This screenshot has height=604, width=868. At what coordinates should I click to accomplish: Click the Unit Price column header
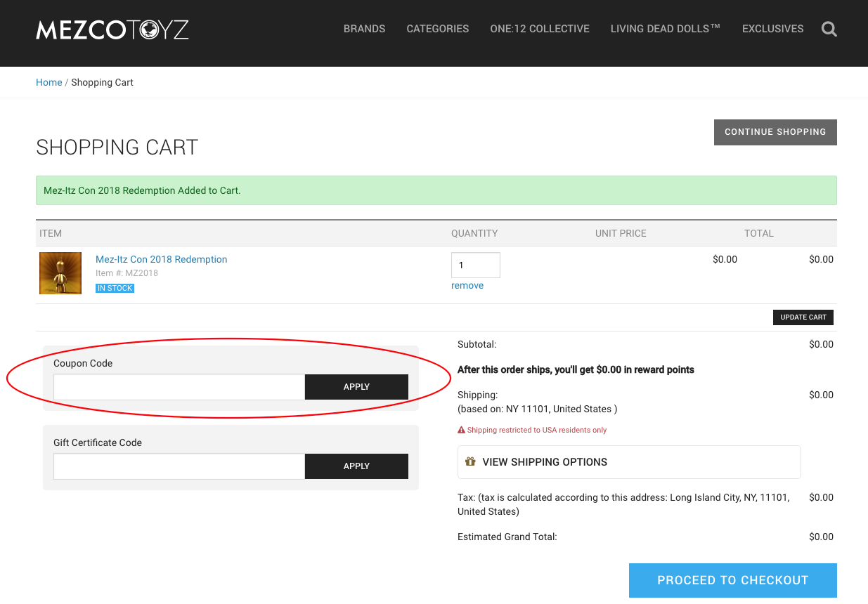pyautogui.click(x=621, y=233)
